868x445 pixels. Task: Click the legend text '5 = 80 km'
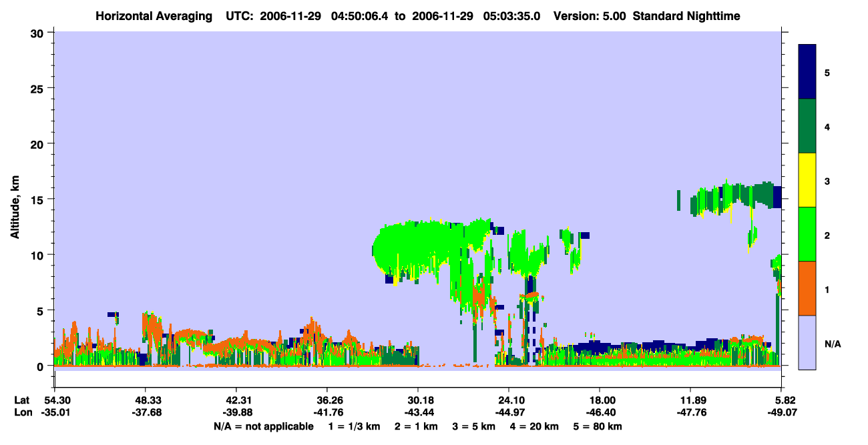tap(599, 426)
